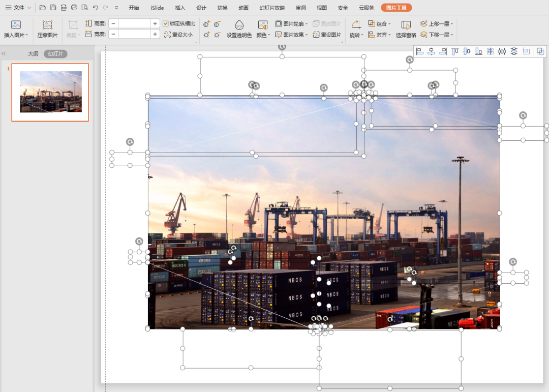This screenshot has width=549, height=392.
Task: Decrease brightness icon
Action: (217, 35)
